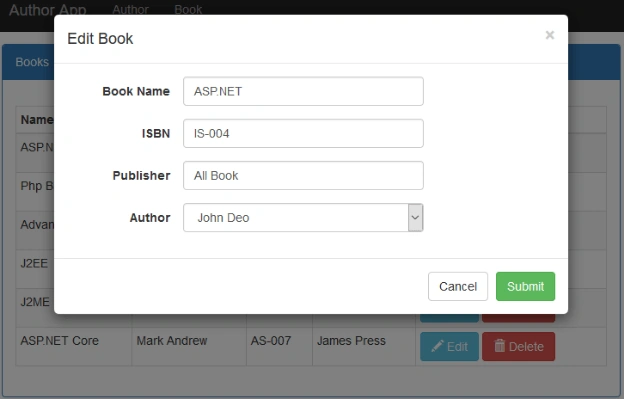624x399 pixels.
Task: Click the Publisher field label
Action: pyautogui.click(x=142, y=175)
